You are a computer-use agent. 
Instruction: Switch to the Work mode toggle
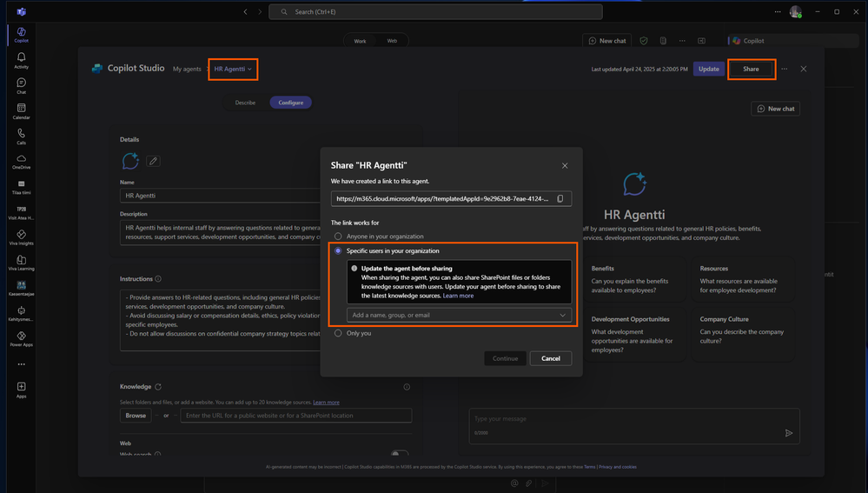click(x=360, y=41)
